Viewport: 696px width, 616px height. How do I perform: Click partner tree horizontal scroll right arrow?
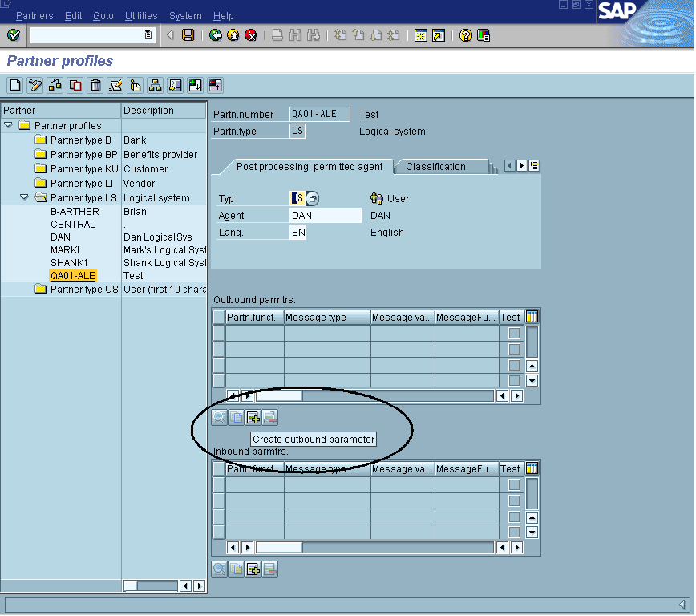click(x=200, y=586)
